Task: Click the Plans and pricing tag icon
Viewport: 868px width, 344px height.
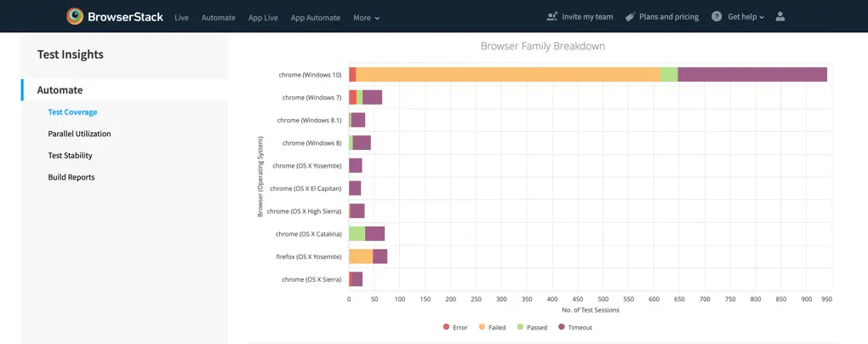Action: [630, 16]
